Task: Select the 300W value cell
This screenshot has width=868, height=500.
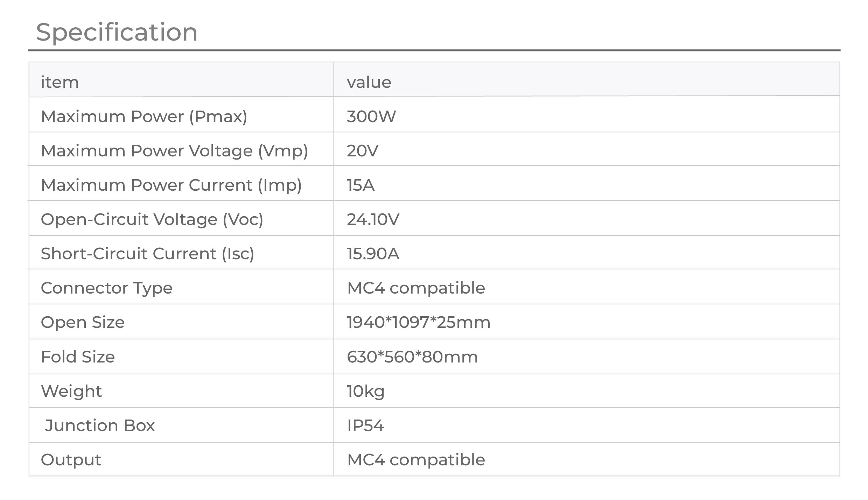Action: coord(371,117)
